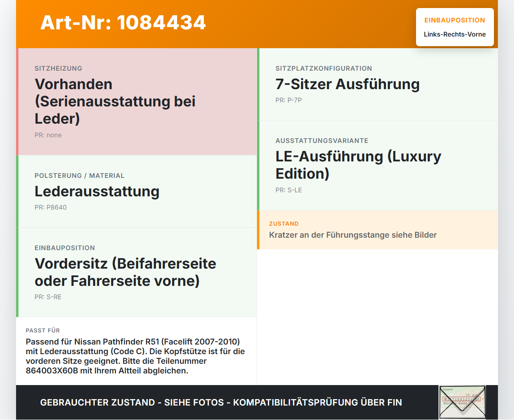The width and height of the screenshot is (514, 420).
Task: Select the Lederausstattung value
Action: pyautogui.click(x=97, y=192)
